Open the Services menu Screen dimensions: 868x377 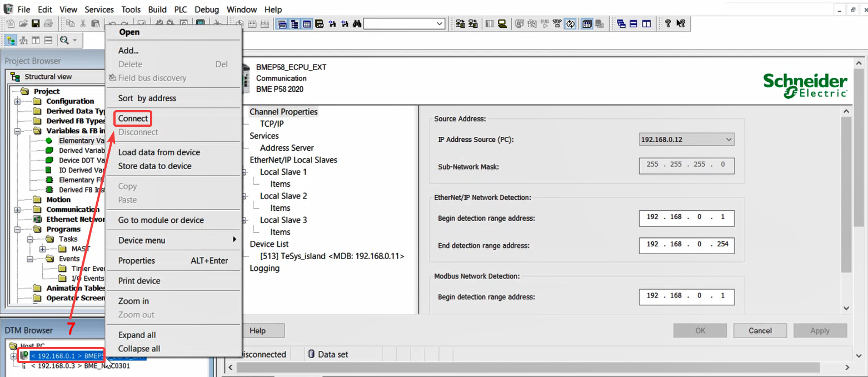pyautogui.click(x=99, y=9)
